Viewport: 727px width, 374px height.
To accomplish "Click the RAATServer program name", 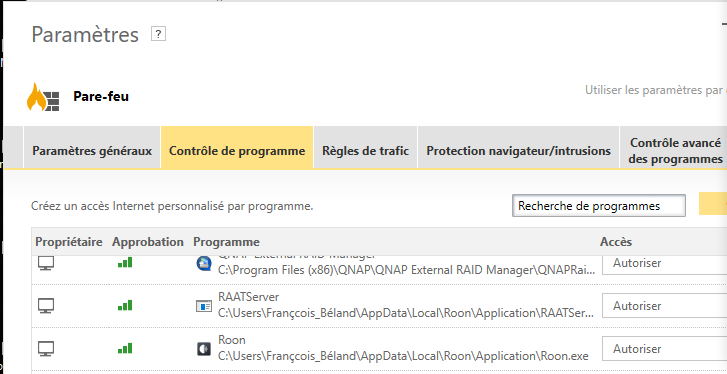I will (x=249, y=297).
